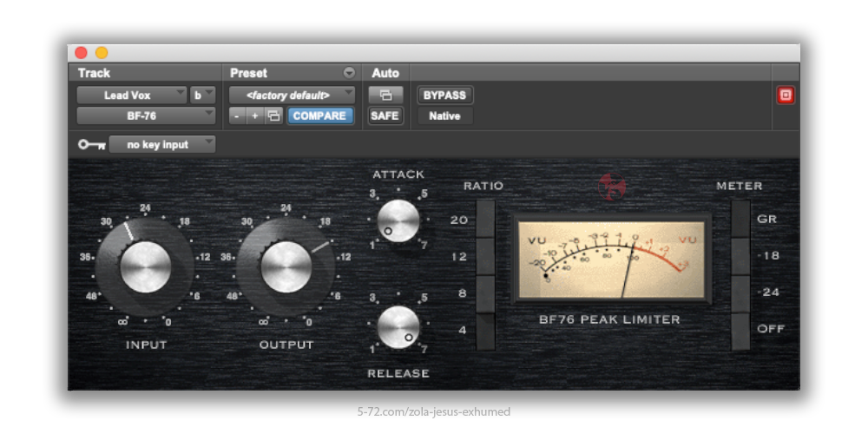Toggle the BYPASS button

(445, 95)
